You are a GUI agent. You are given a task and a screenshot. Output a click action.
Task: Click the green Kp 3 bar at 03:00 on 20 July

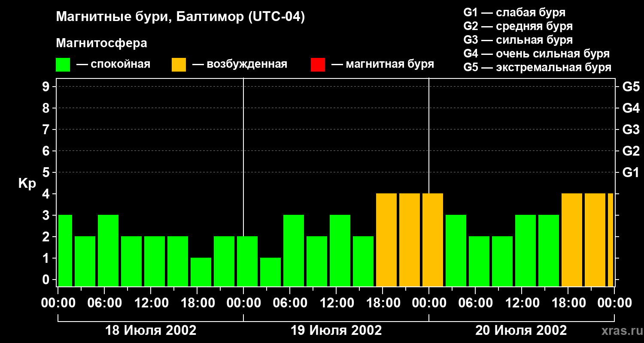coord(456,250)
